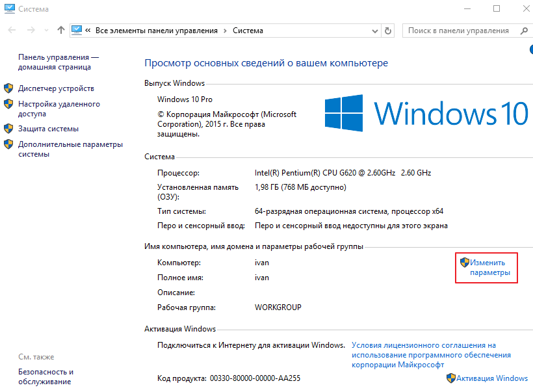Click the shield icon next to 'Активация Windows'

pyautogui.click(x=451, y=378)
